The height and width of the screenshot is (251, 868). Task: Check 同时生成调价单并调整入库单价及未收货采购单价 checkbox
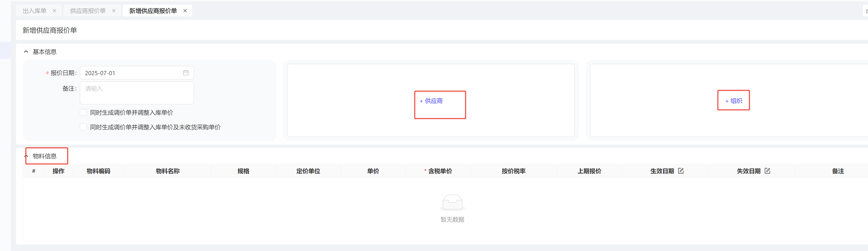83,127
